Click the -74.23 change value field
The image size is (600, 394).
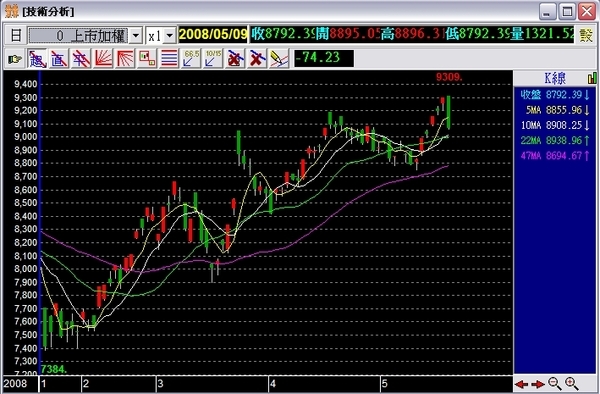pos(323,58)
